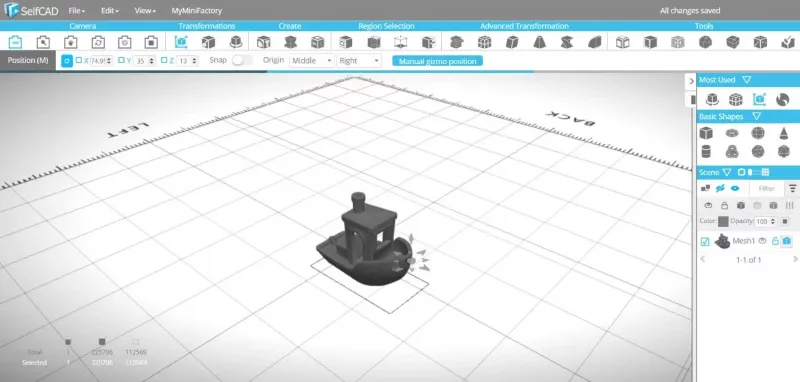This screenshot has width=800, height=382.
Task: Add a Cube from Basic Shapes
Action: [x=706, y=133]
